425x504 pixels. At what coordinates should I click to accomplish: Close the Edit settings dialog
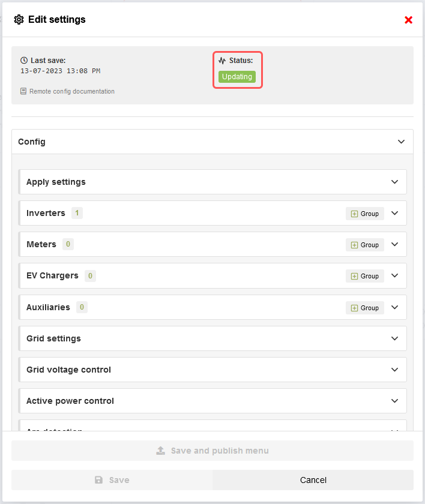pos(409,20)
